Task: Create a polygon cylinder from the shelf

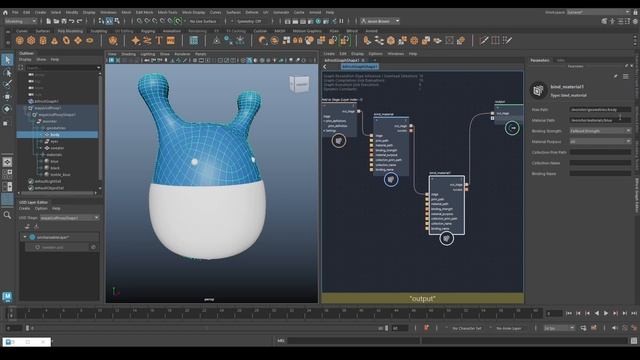Action: pyautogui.click(x=43, y=40)
